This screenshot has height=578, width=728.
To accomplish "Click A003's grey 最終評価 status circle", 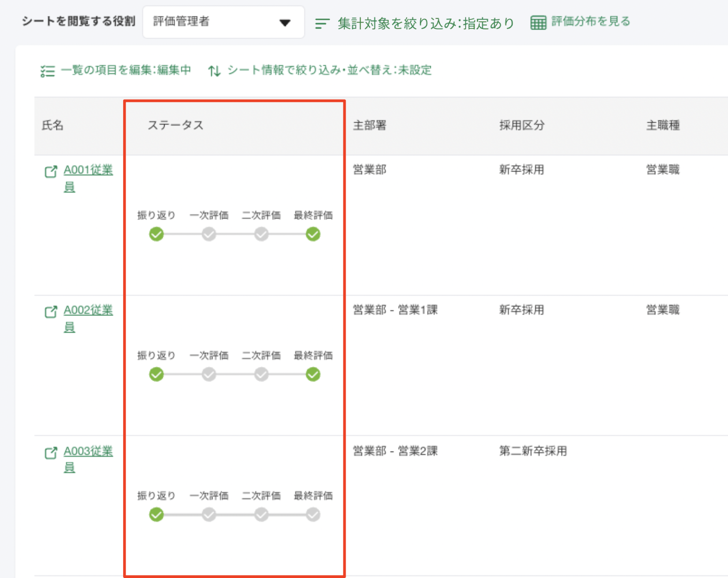I will (313, 515).
